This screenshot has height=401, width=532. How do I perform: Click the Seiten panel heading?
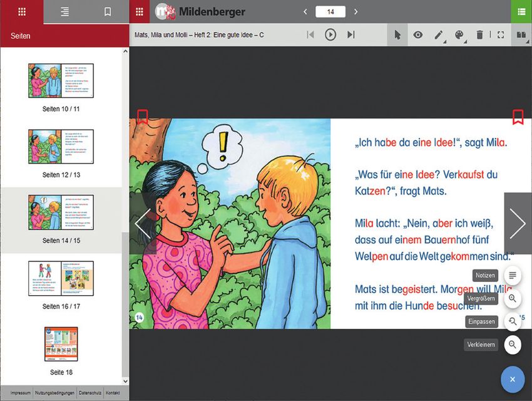(x=21, y=36)
